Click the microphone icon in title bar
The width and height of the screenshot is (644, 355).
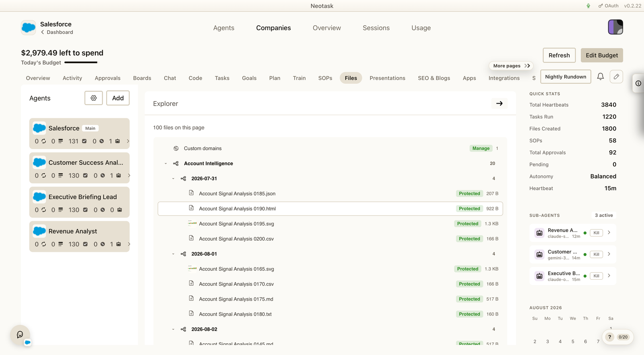(x=588, y=6)
